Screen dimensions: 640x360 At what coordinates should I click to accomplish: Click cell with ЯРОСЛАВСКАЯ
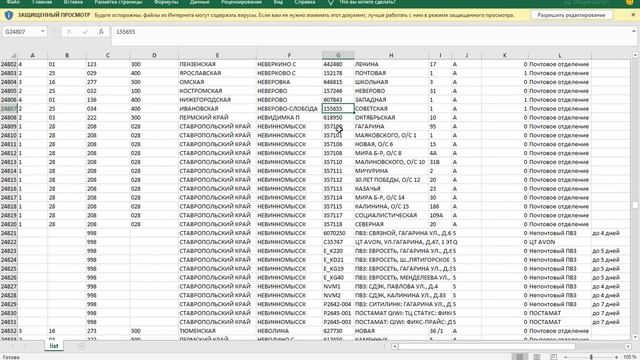pos(217,73)
